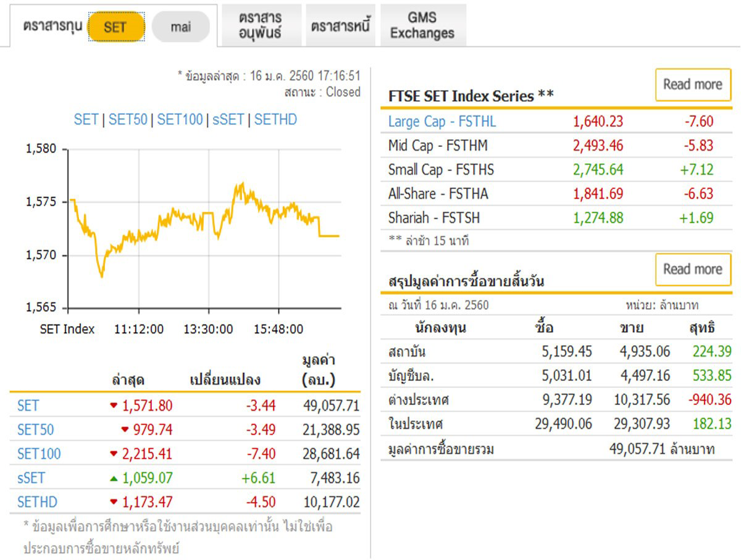
Task: Open the SET100 row link in table
Action: click(39, 454)
